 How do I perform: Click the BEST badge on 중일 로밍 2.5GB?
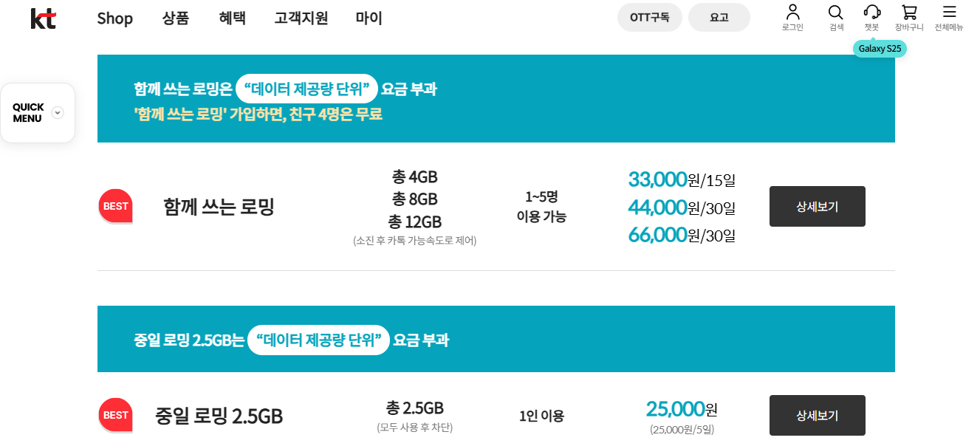coord(115,415)
